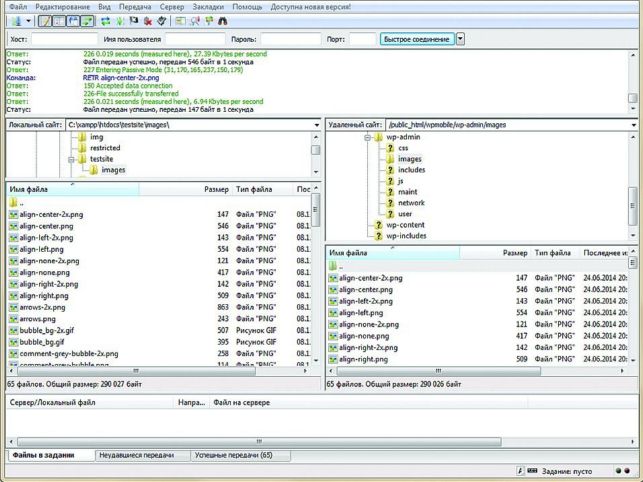The width and height of the screenshot is (643, 482).
Task: Open the Site Manager dropdown arrow
Action: (x=28, y=21)
